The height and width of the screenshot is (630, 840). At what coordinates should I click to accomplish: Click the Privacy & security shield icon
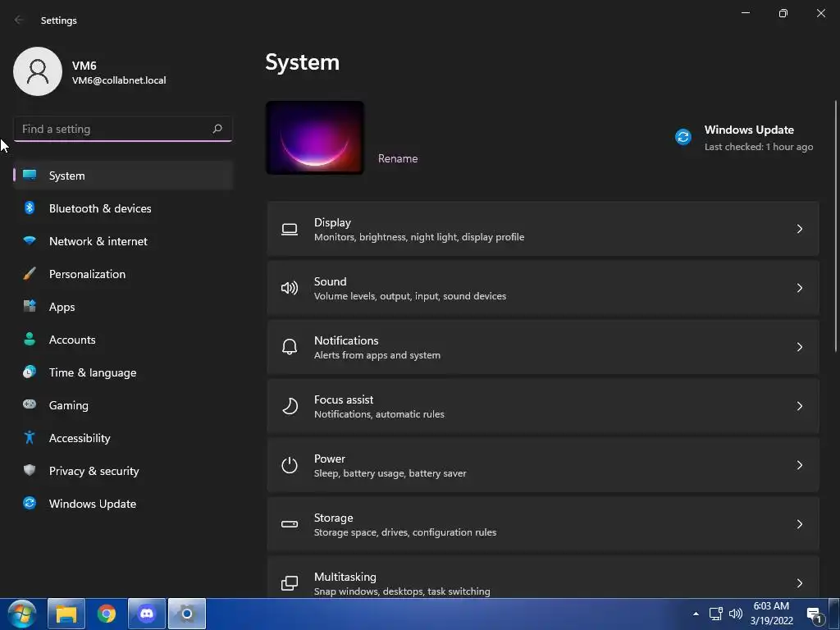[30, 470]
